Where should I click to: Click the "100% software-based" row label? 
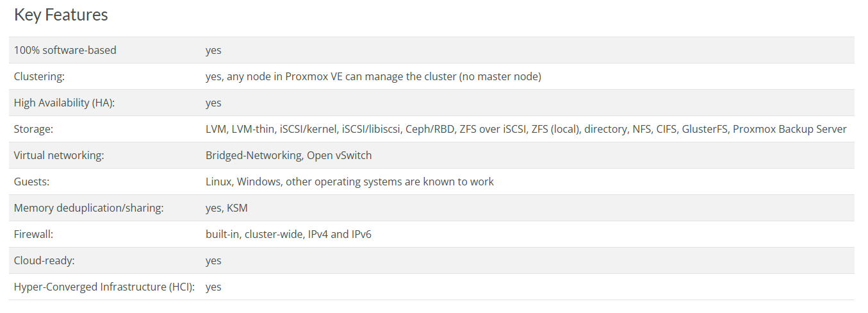[x=65, y=50]
